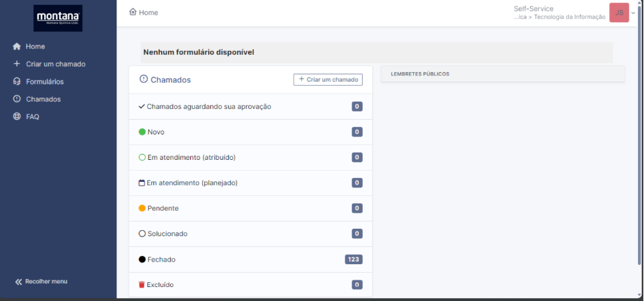This screenshot has width=644, height=301.
Task: Click the Montana logo
Action: point(58,18)
